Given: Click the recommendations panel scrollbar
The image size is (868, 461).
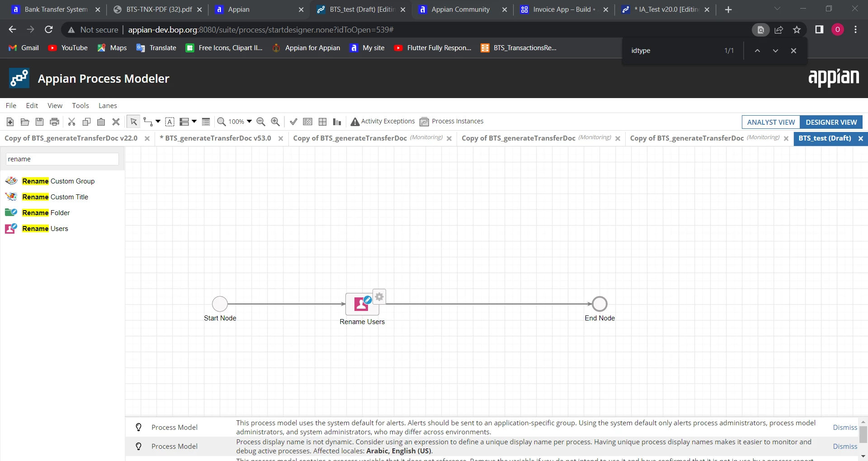Looking at the screenshot, I should (863, 435).
